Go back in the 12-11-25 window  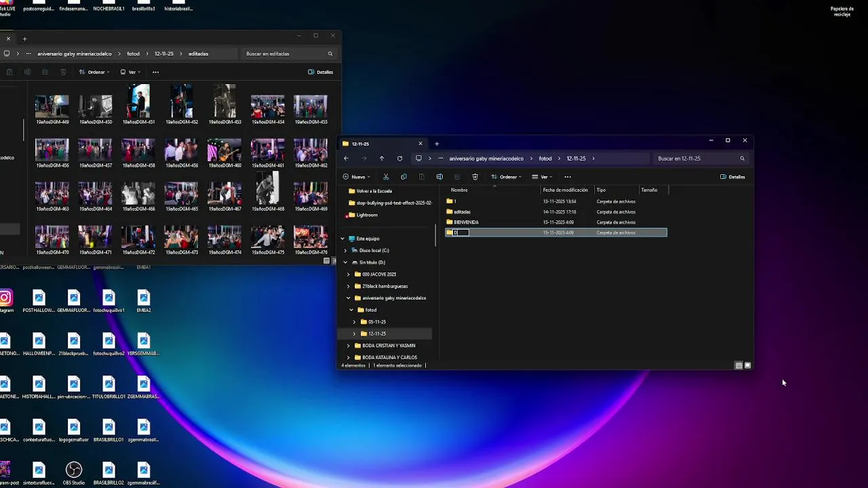[346, 159]
